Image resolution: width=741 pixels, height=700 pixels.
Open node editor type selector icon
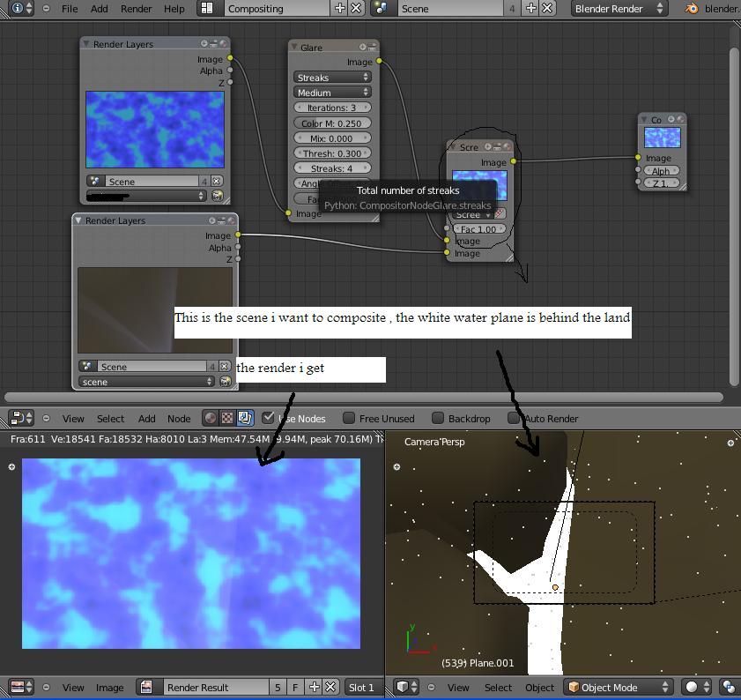click(x=21, y=418)
